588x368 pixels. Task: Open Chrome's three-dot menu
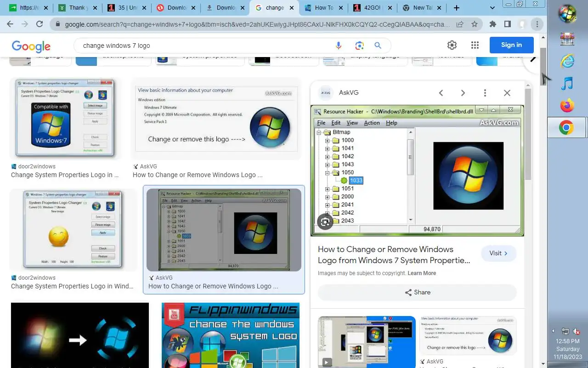click(537, 24)
